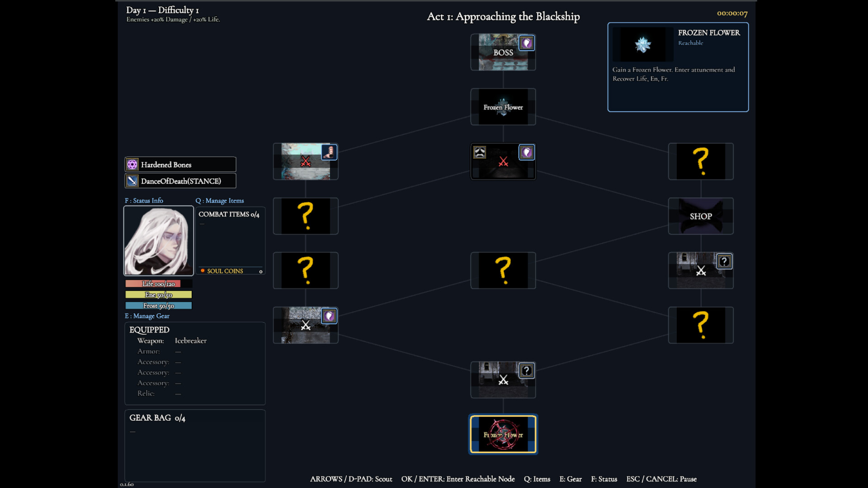Click the Hardened Bones label
The width and height of the screenshot is (868, 488).
coord(166,165)
